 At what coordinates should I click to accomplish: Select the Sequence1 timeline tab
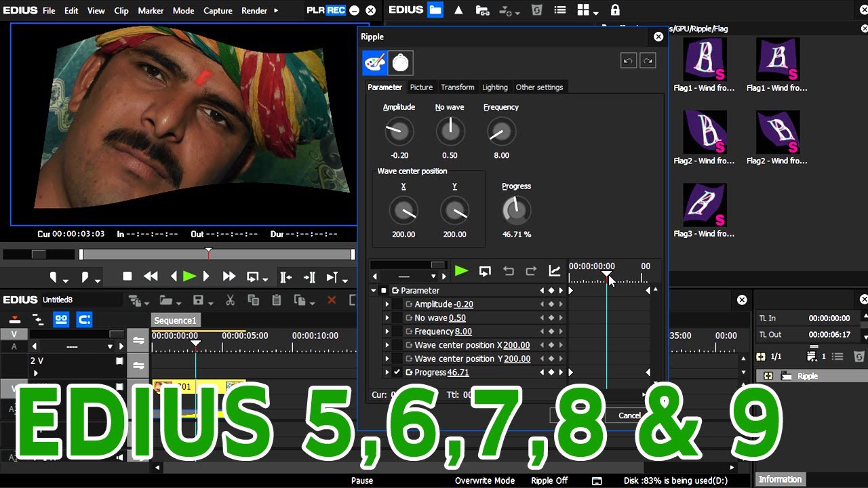(175, 321)
